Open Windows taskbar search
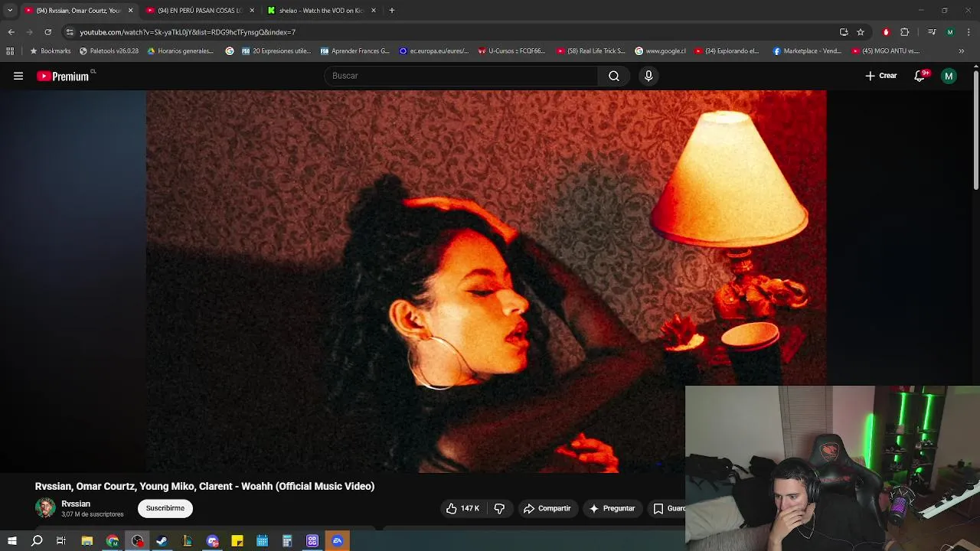This screenshot has width=980, height=551. 37,541
